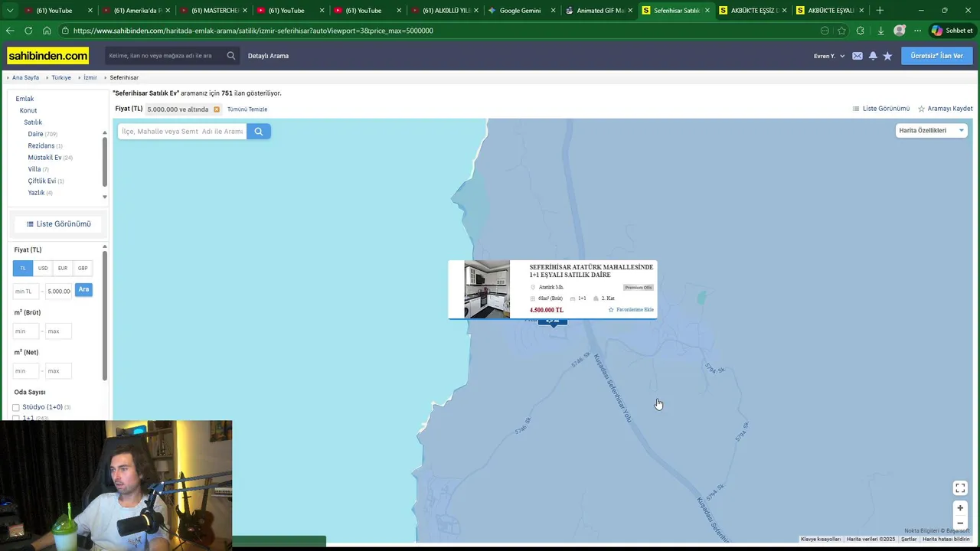
Task: Open the favorites star icon in header
Action: point(887,56)
